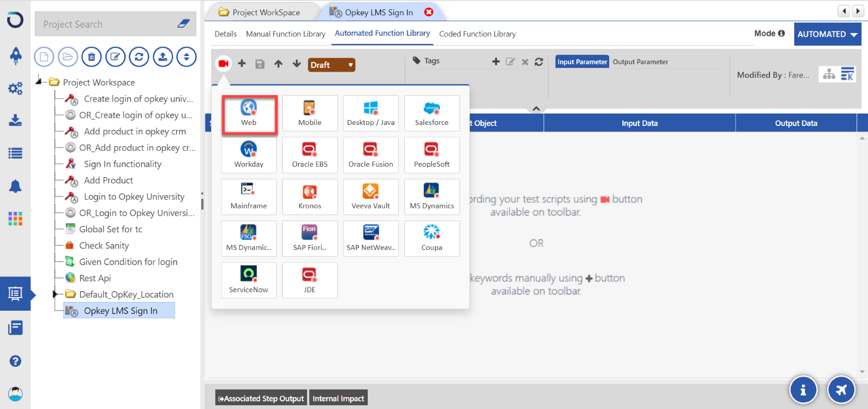Choose the Mainframe recorder
Screen dimensions: 868x409
249,197
